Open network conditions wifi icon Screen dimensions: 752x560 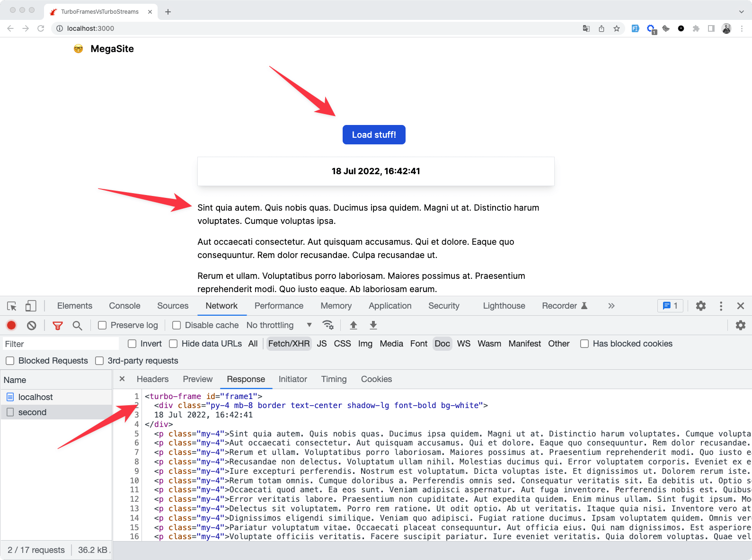pos(328,325)
